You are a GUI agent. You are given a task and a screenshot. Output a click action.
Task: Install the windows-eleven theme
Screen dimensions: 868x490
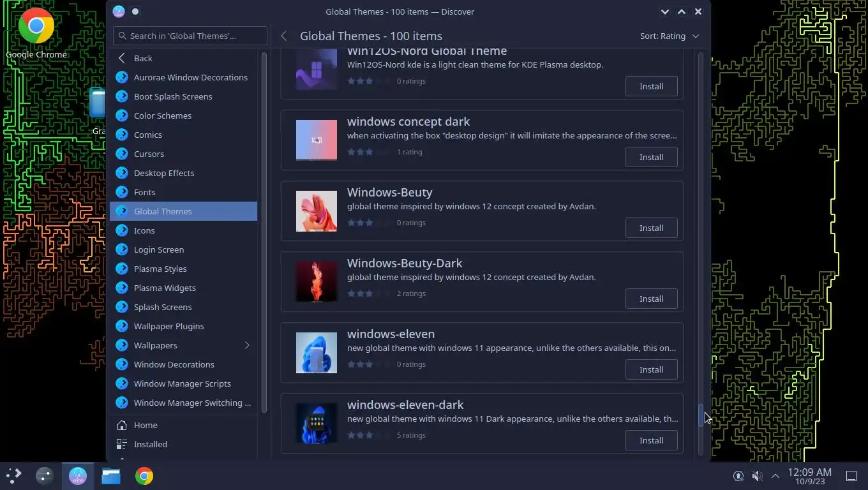coord(651,369)
